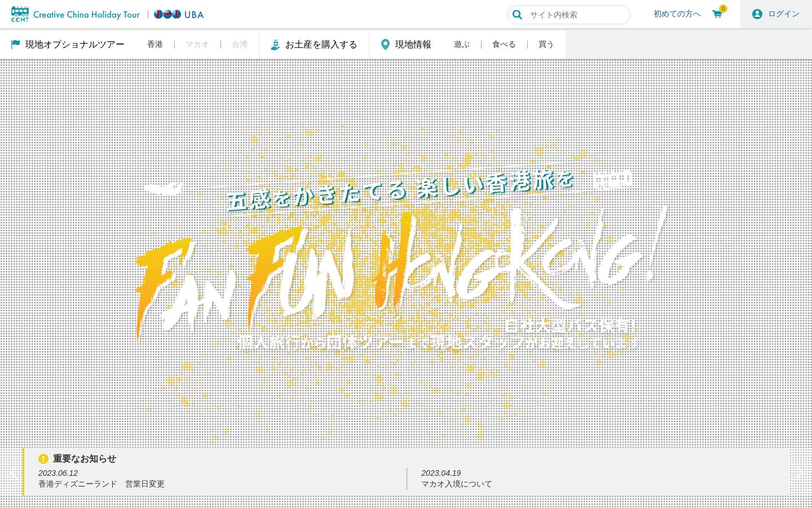
Task: Click the search magnifier icon
Action: 517,15
